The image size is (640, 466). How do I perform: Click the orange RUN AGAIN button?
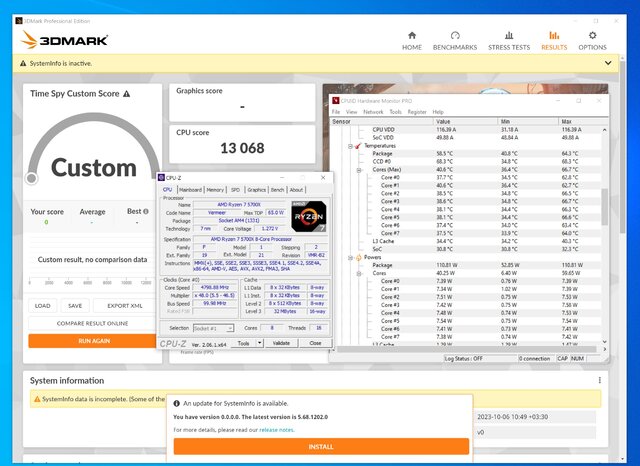94,340
